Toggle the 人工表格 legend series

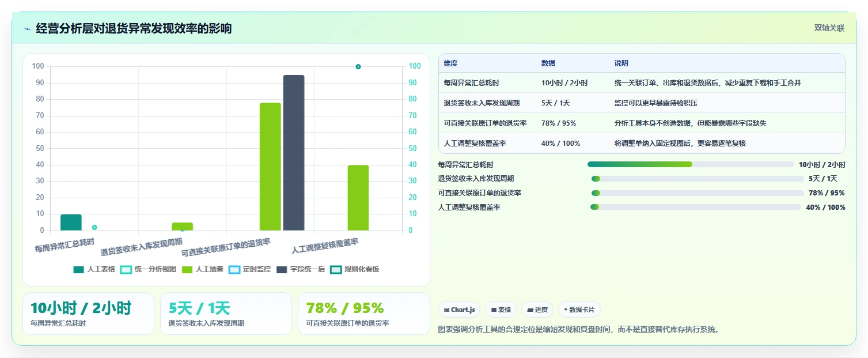[94, 269]
